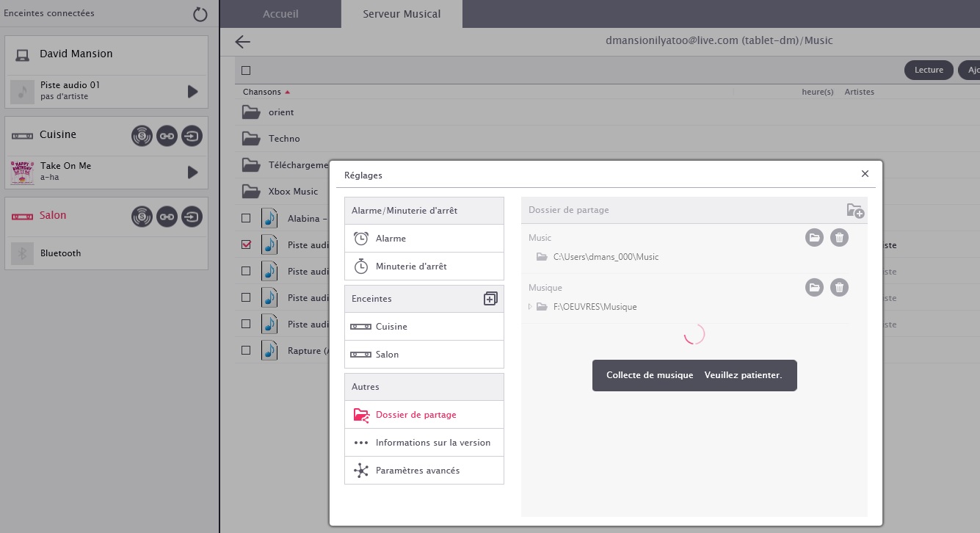Open the Techno folder
The width and height of the screenshot is (980, 533).
283,139
